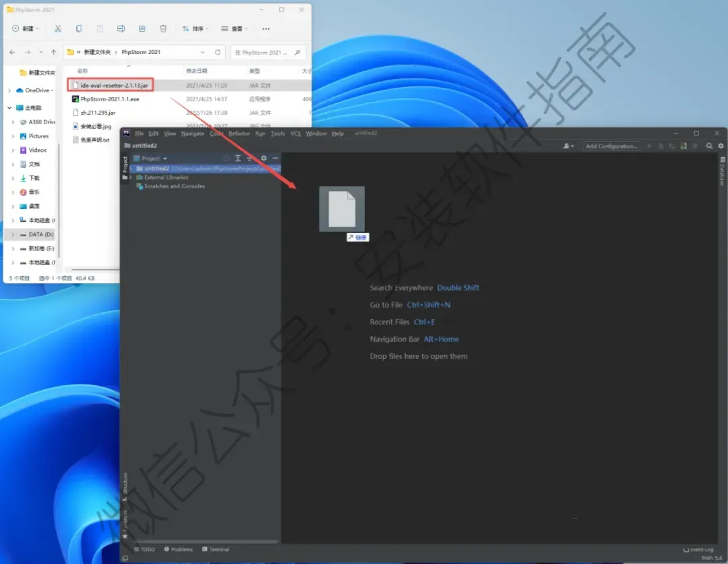This screenshot has height=564, width=728.
Task: Open the Navigate menu in PhpStorm
Action: 193,134
